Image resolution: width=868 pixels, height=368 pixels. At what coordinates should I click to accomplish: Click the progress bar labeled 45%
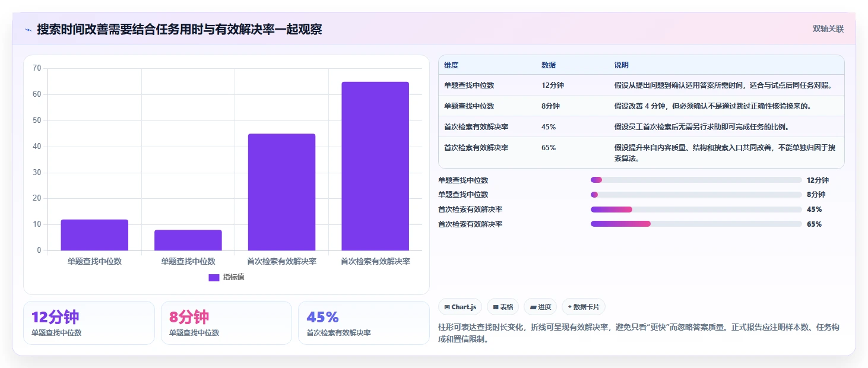pyautogui.click(x=696, y=210)
